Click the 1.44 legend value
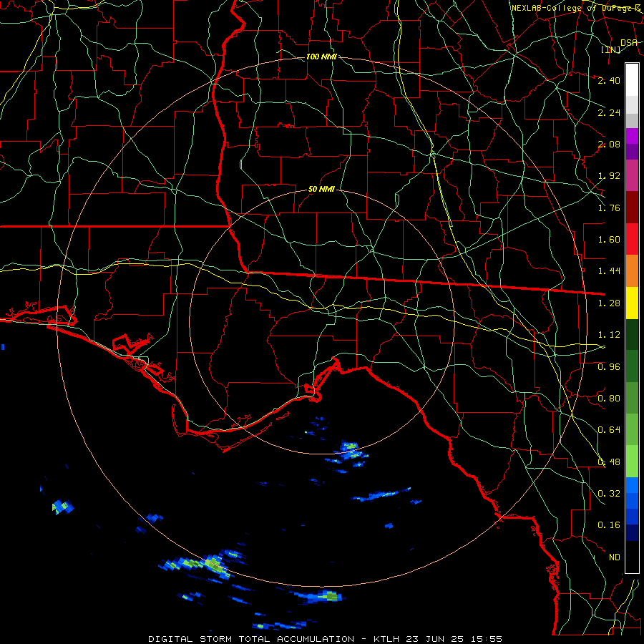Screen dimensions: 644x644 click(x=609, y=271)
